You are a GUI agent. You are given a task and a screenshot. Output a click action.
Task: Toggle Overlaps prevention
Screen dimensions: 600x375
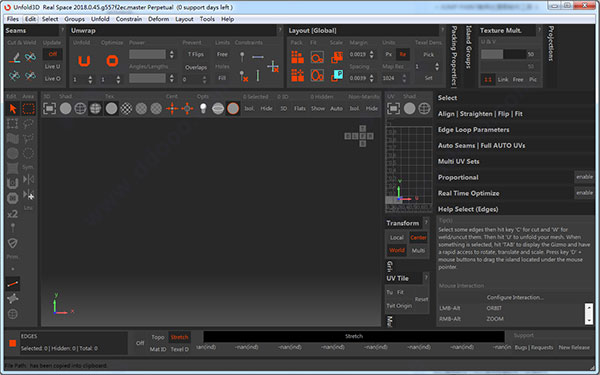click(196, 67)
